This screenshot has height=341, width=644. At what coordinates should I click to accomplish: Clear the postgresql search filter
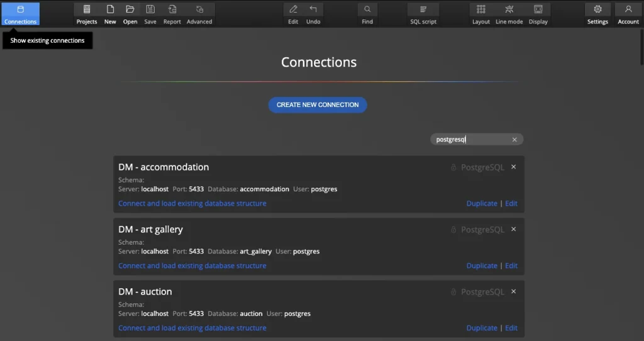[x=514, y=140]
